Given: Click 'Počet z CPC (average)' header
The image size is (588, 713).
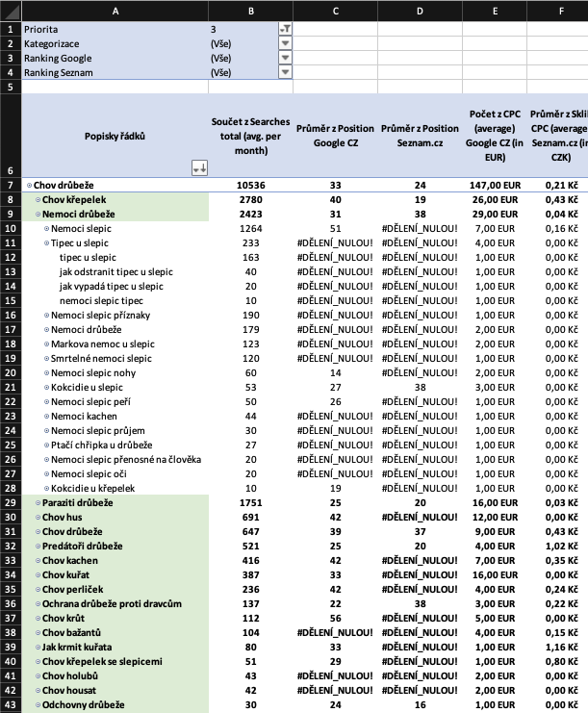Looking at the screenshot, I should pyautogui.click(x=495, y=136).
